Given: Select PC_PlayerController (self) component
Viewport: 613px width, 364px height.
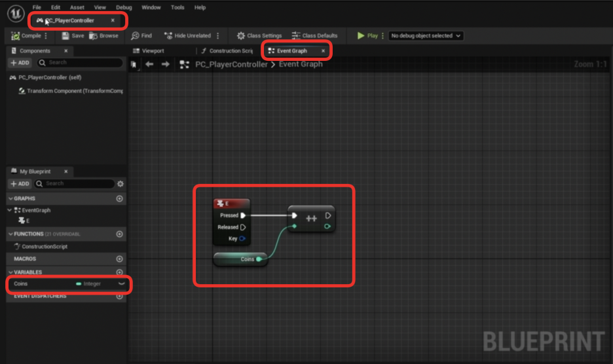Looking at the screenshot, I should 46,77.
